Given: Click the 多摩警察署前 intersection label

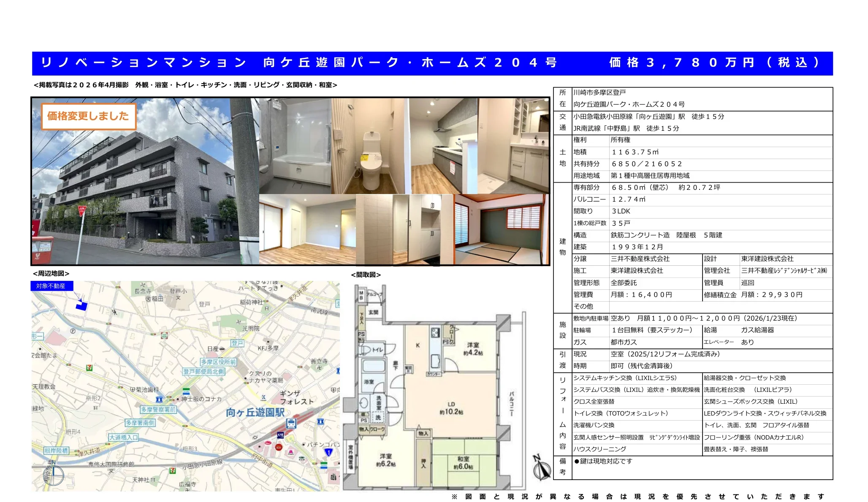Looking at the screenshot, I should [158, 410].
